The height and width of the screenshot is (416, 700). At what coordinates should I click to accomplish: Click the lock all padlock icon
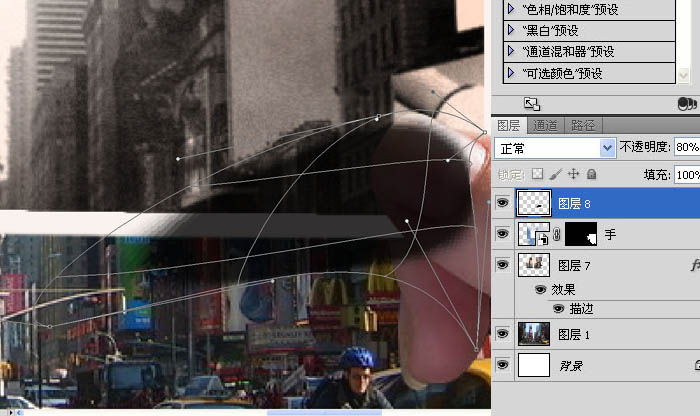[591, 174]
